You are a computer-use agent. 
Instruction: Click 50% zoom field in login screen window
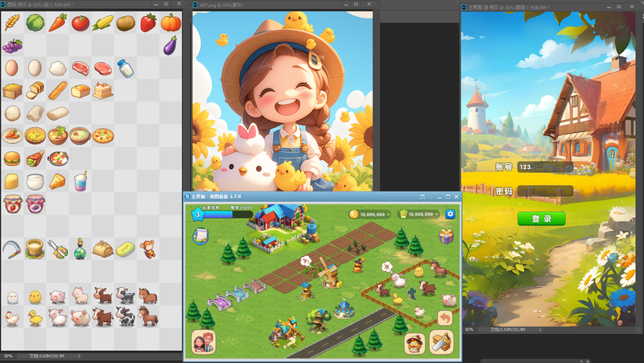pyautogui.click(x=469, y=329)
